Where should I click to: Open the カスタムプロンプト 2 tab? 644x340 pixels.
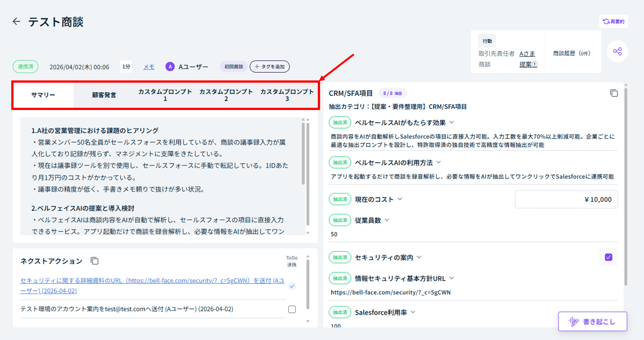(x=226, y=95)
